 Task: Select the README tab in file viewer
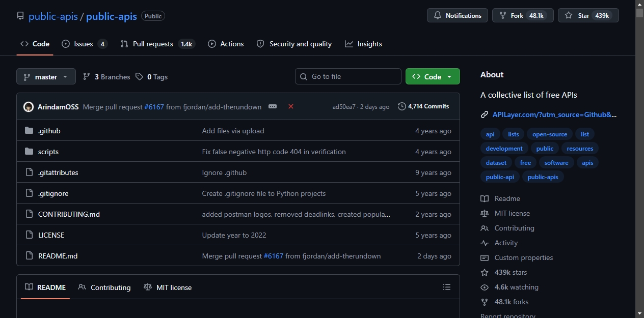point(45,287)
